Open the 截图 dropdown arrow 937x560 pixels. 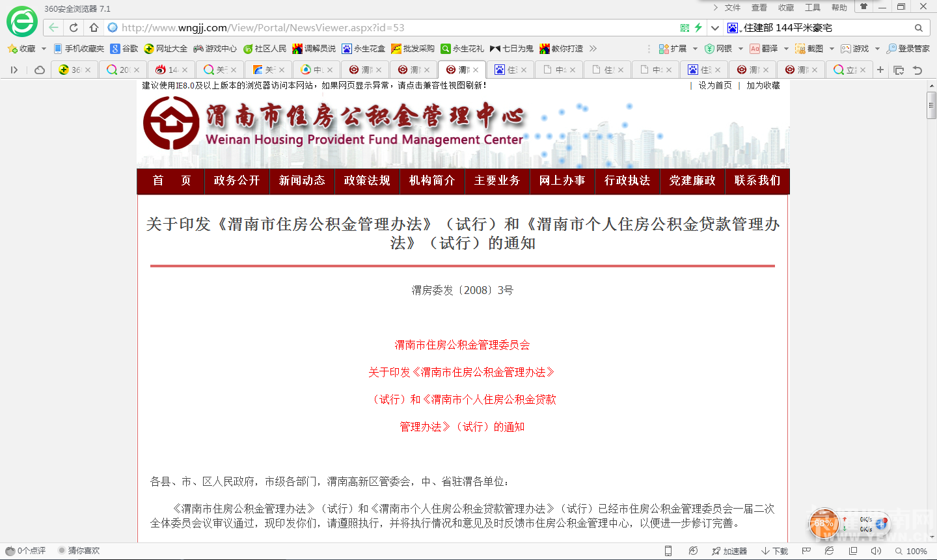coord(831,48)
